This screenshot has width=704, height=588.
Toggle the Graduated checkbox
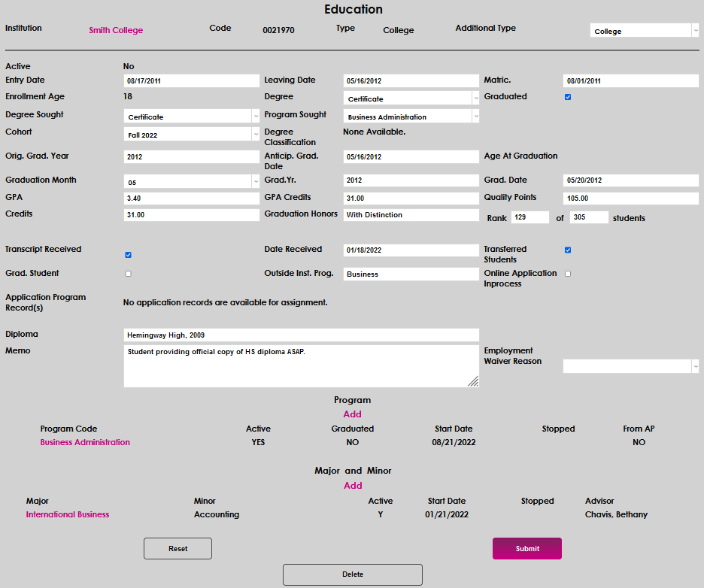[568, 97]
